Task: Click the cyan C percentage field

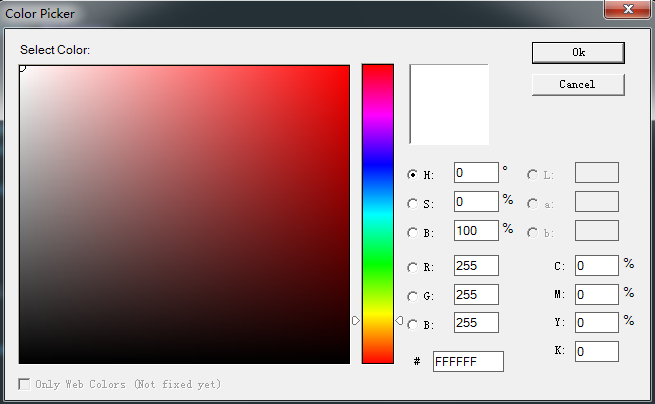Action: [x=596, y=266]
